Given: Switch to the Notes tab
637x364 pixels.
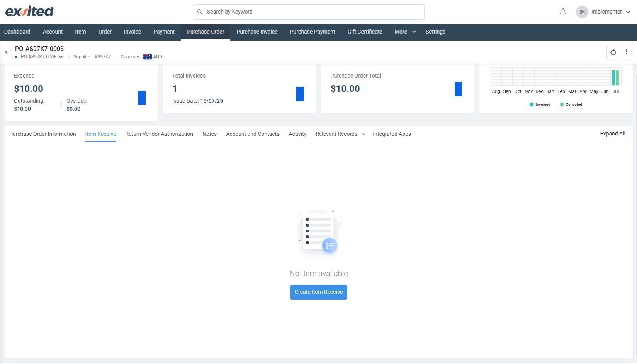Looking at the screenshot, I should pos(209,134).
